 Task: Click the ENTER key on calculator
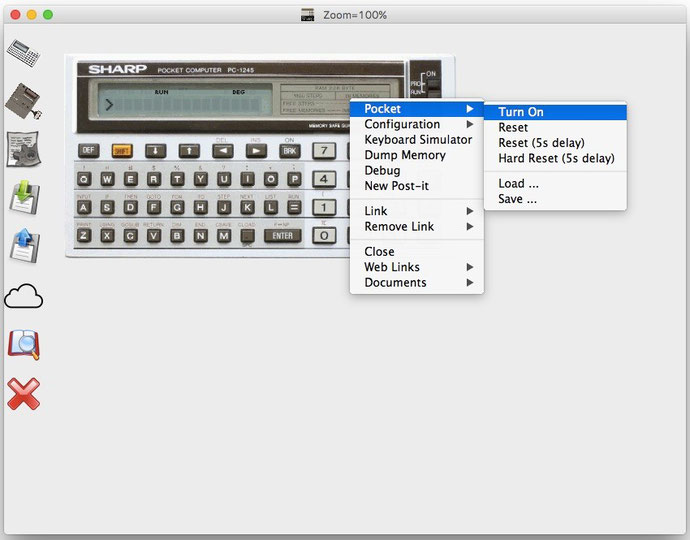pyautogui.click(x=283, y=236)
